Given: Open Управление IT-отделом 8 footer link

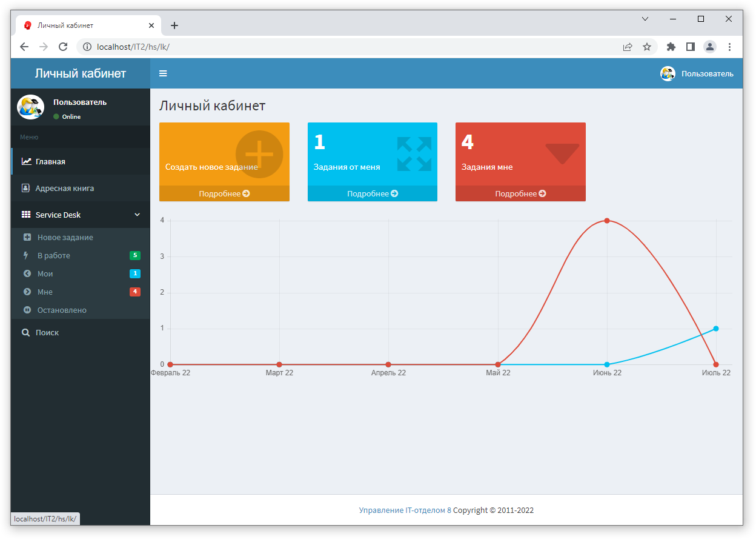Looking at the screenshot, I should [405, 511].
